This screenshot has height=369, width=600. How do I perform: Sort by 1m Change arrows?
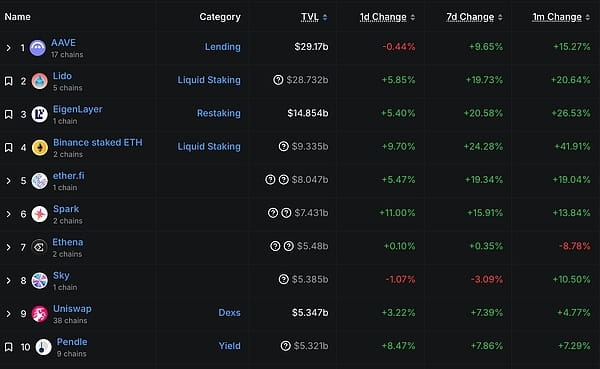[588, 17]
